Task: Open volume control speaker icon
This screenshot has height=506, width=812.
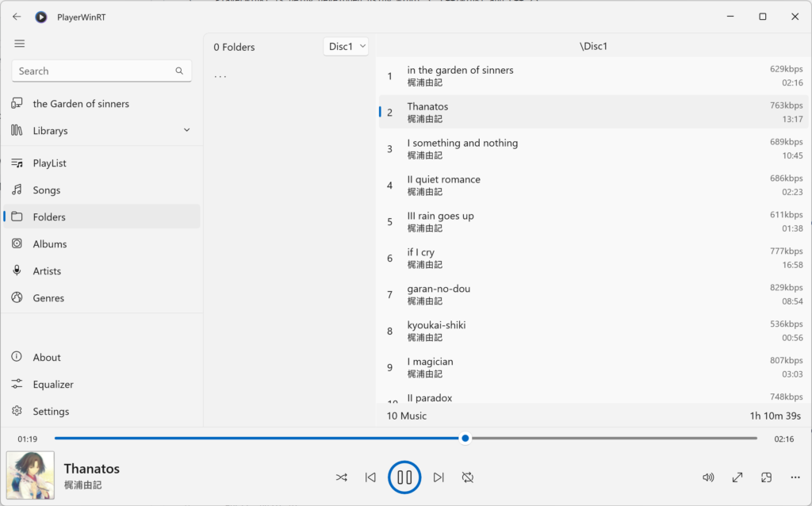Action: coord(708,477)
